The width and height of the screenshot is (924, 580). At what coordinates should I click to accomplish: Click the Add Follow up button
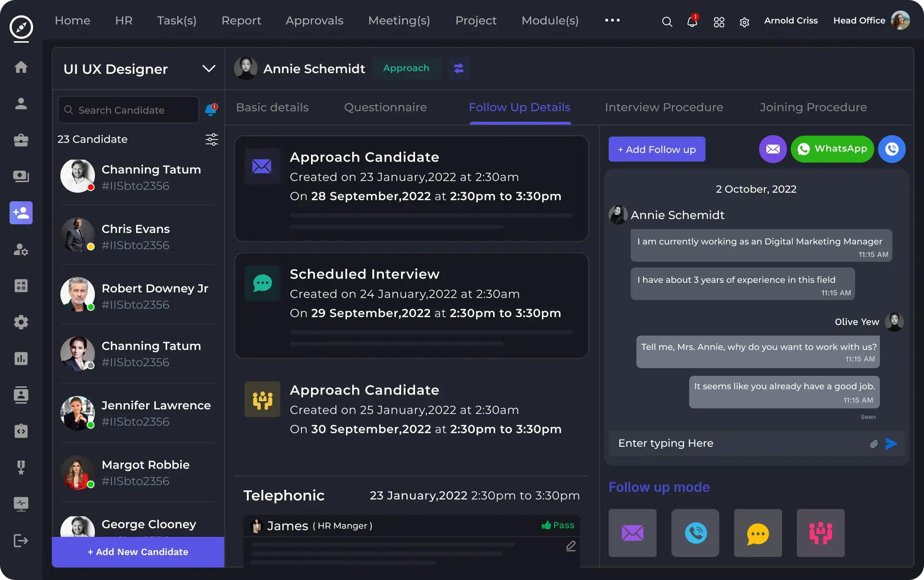[x=657, y=149]
